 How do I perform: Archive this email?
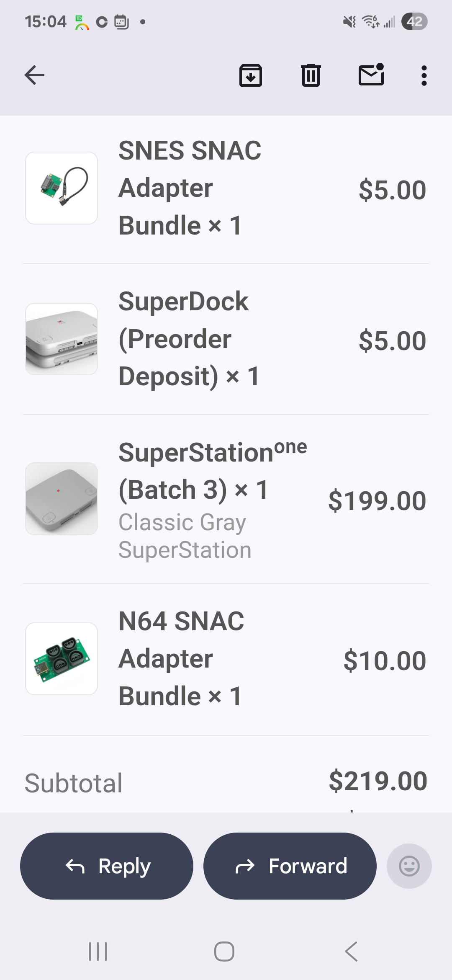pyautogui.click(x=250, y=75)
